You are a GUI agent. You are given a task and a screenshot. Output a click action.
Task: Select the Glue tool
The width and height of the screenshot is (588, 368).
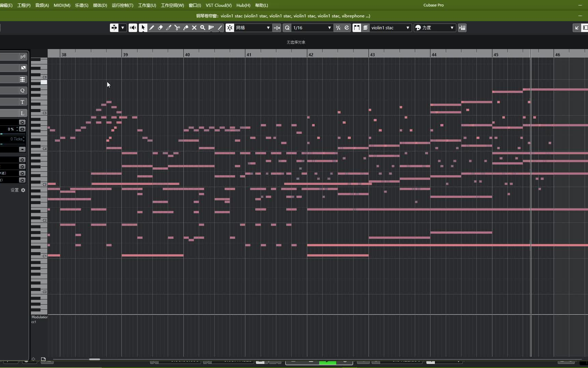[186, 28]
